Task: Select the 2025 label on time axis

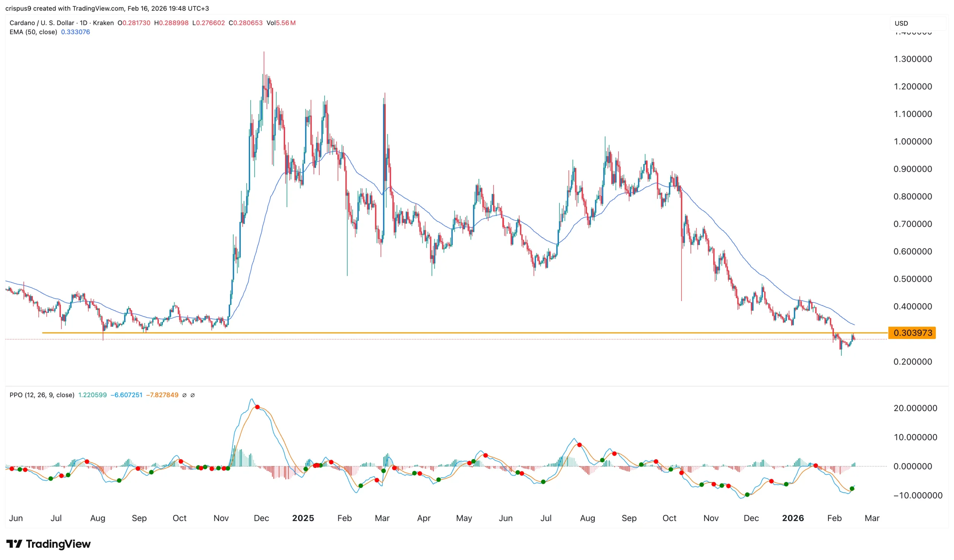Action: 304,518
